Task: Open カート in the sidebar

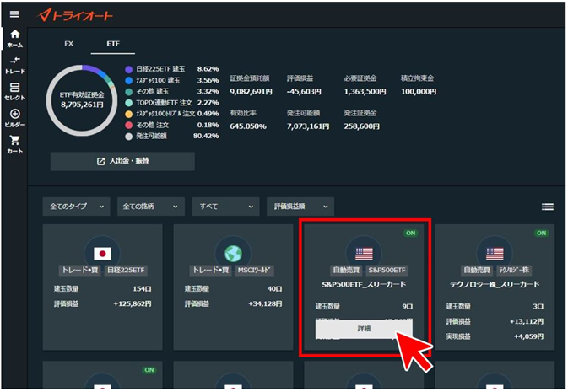Action: [15, 145]
